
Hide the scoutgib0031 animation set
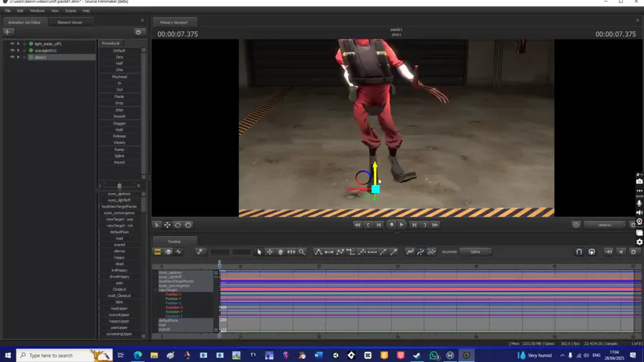[12, 51]
